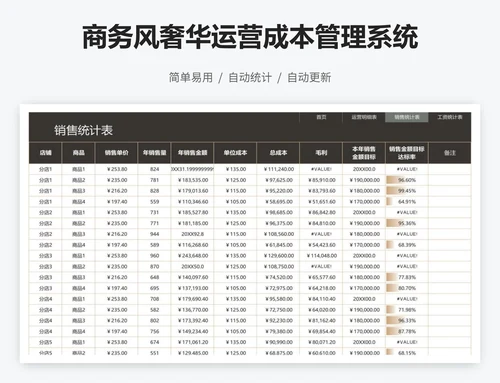Screen dimensions: 500x383
Task: Click the sales amount cell ¥243,648.00
Action: click(193, 256)
